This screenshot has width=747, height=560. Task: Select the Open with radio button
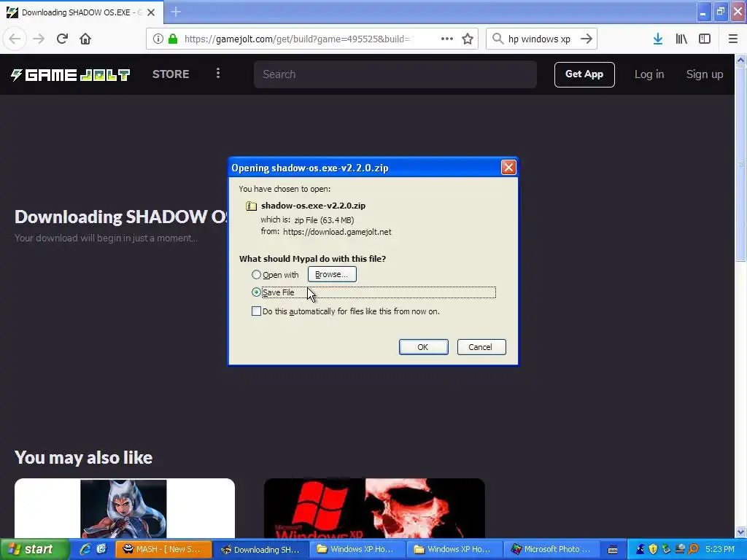tap(256, 275)
